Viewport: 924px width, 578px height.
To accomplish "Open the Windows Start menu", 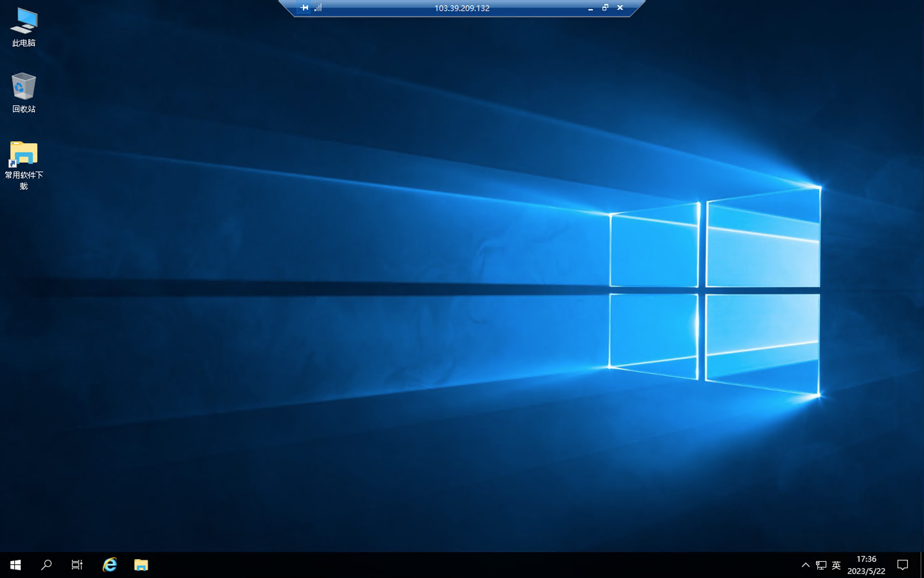I will (x=15, y=565).
